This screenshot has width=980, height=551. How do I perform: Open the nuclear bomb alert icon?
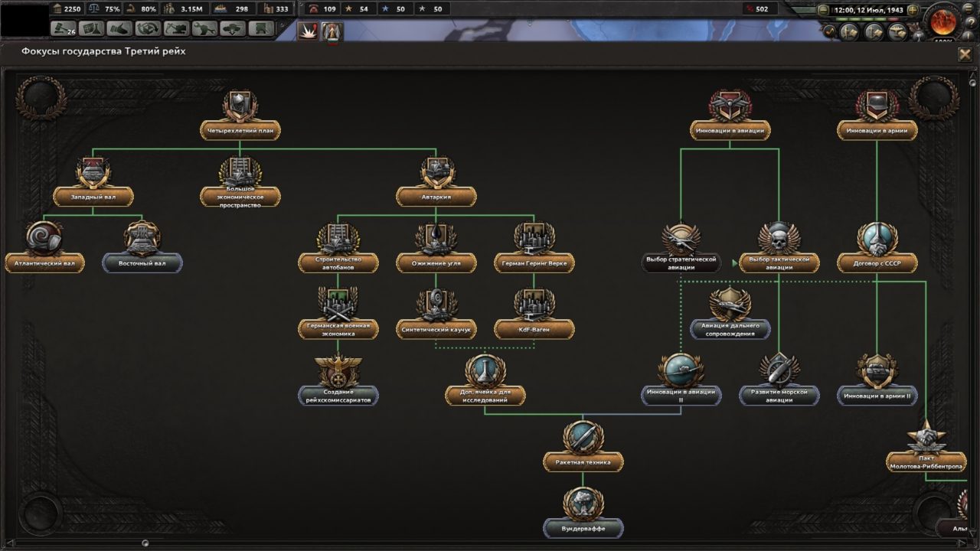point(306,29)
